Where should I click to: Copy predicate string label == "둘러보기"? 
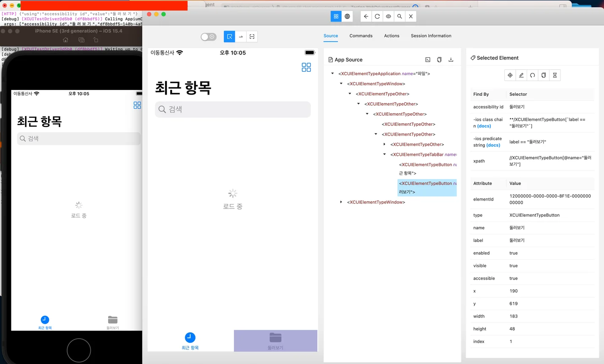coord(528,142)
